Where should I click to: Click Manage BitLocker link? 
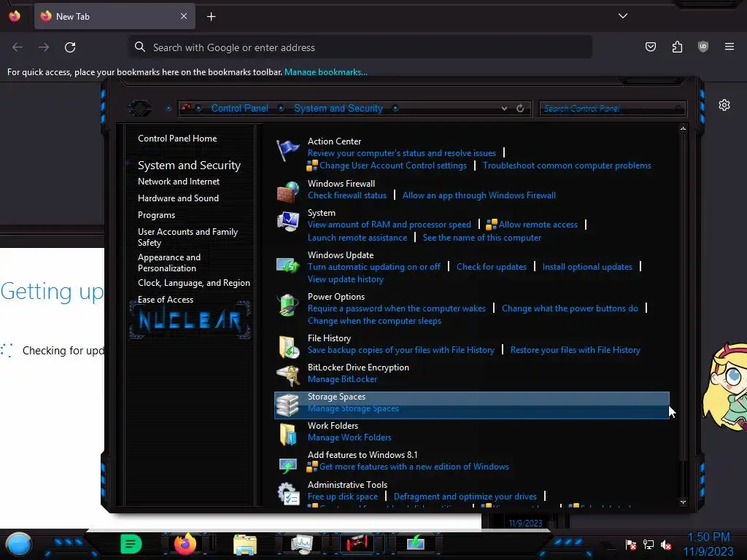coord(342,379)
